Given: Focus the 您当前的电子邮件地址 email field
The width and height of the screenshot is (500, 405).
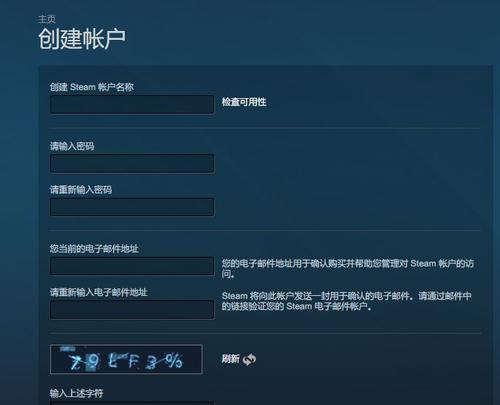Looking at the screenshot, I should tap(132, 266).
